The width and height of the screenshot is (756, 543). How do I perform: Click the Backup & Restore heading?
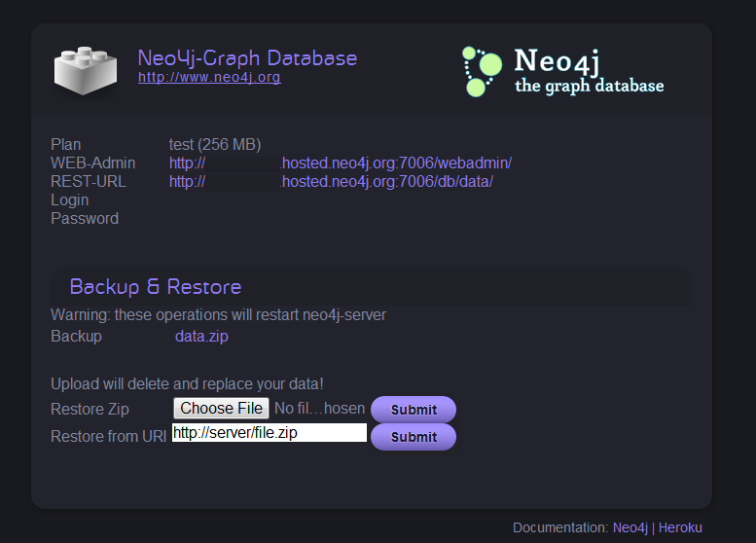[x=156, y=287]
